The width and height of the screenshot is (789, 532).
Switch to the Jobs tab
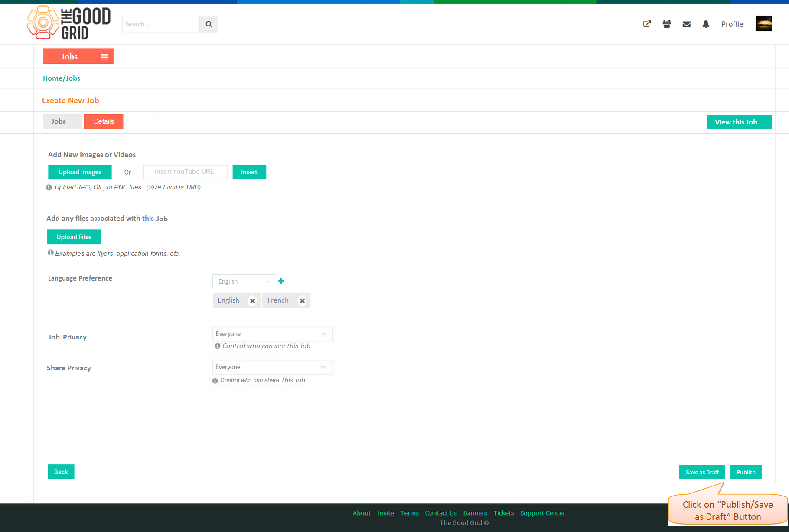pyautogui.click(x=62, y=121)
